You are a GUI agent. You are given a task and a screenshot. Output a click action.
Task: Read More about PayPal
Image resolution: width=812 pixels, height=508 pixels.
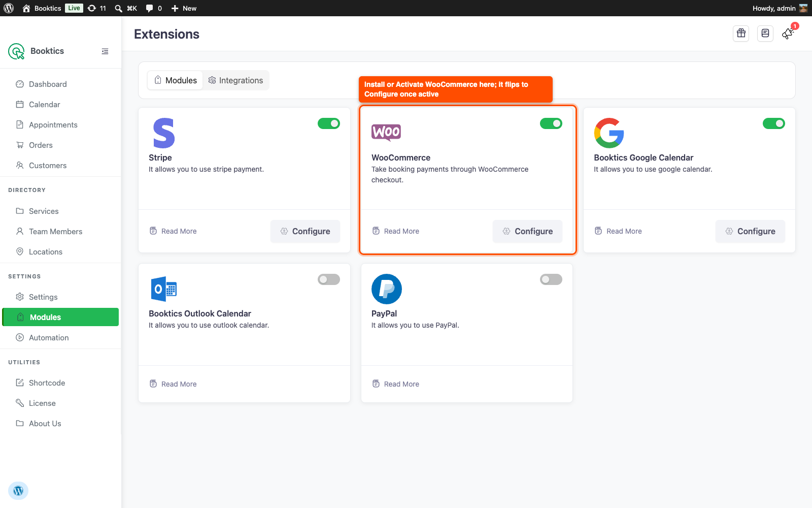[396, 384]
